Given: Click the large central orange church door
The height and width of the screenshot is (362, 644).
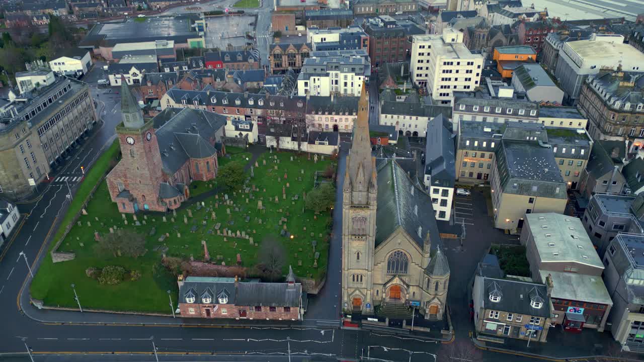Looking at the screenshot, I should (395, 293).
